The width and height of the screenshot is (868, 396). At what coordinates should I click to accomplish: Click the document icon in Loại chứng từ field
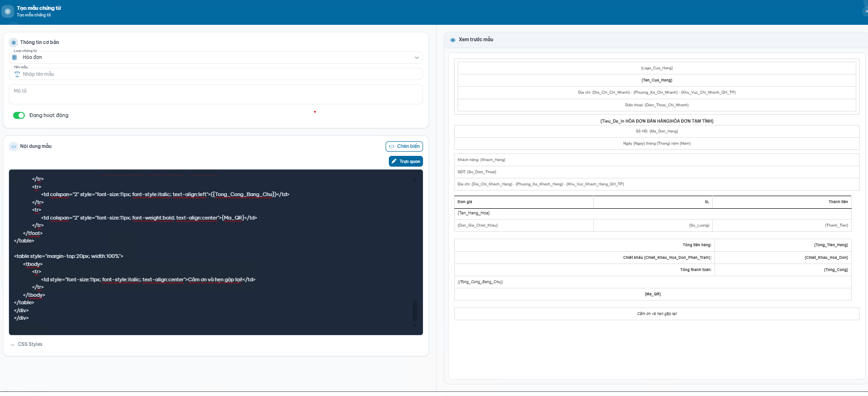15,58
